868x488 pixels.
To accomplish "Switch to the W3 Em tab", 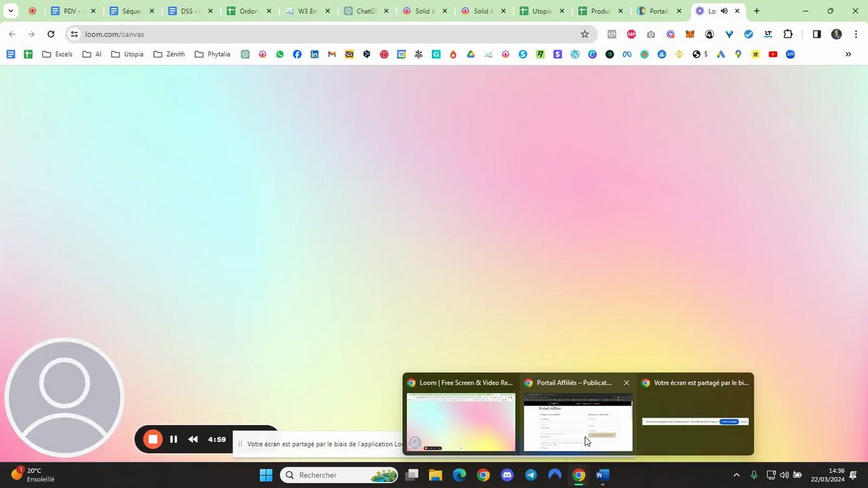I will 308,11.
